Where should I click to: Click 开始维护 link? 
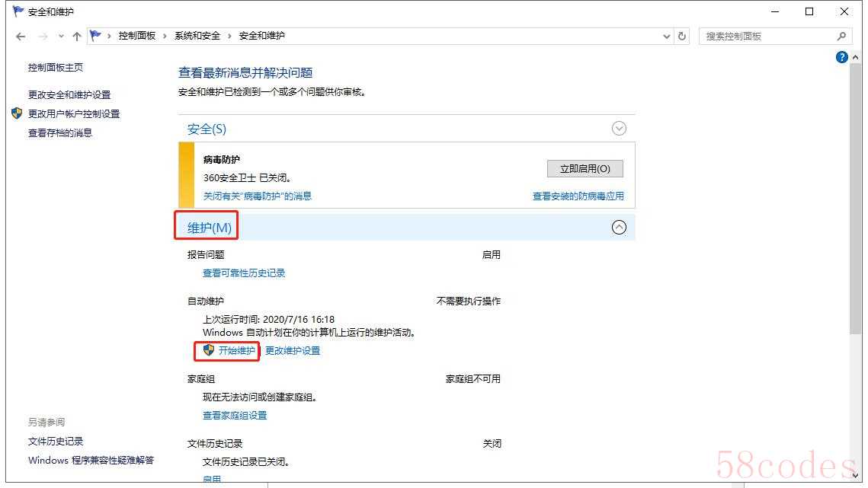click(x=236, y=350)
